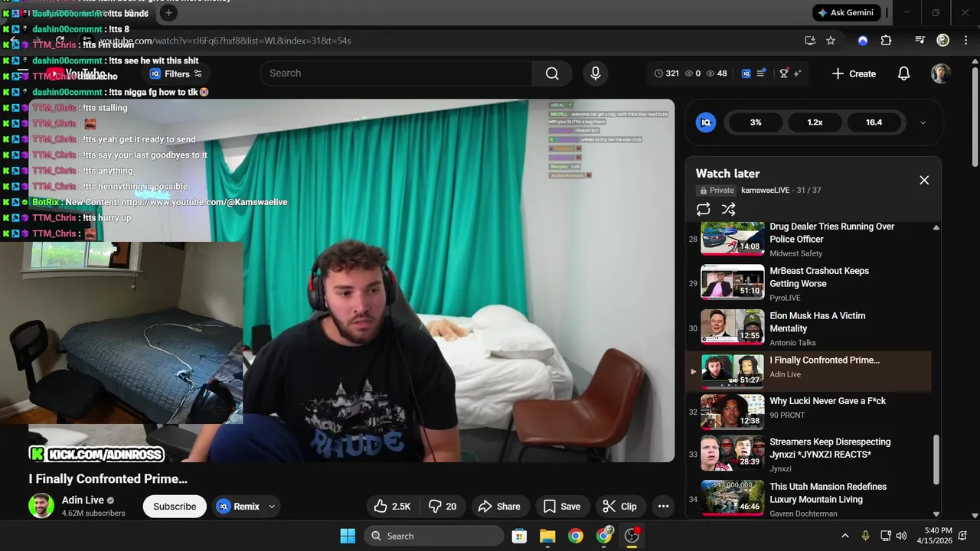Click the playlist panel scrollbar thumb
The height and width of the screenshot is (551, 980).
pyautogui.click(x=936, y=459)
